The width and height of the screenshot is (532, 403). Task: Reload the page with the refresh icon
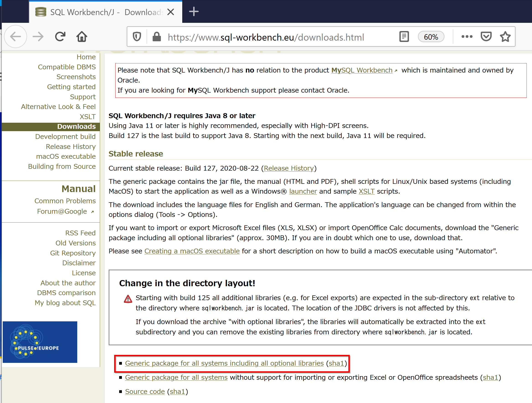click(x=60, y=37)
